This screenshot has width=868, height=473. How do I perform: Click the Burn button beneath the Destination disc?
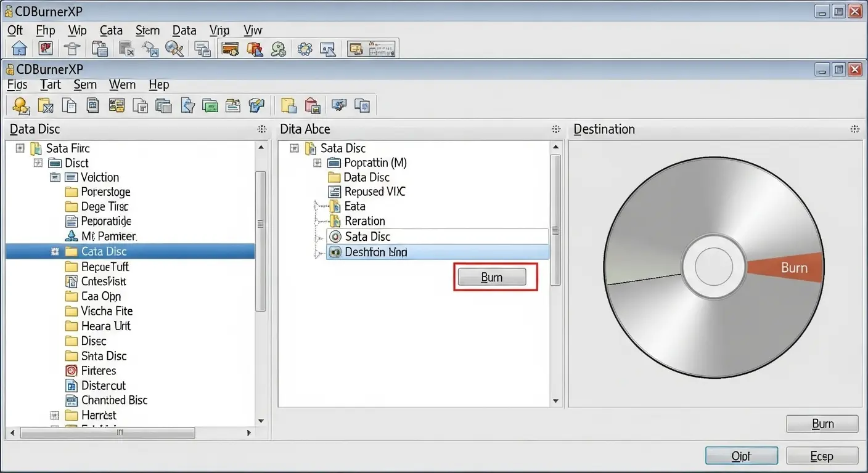(822, 424)
